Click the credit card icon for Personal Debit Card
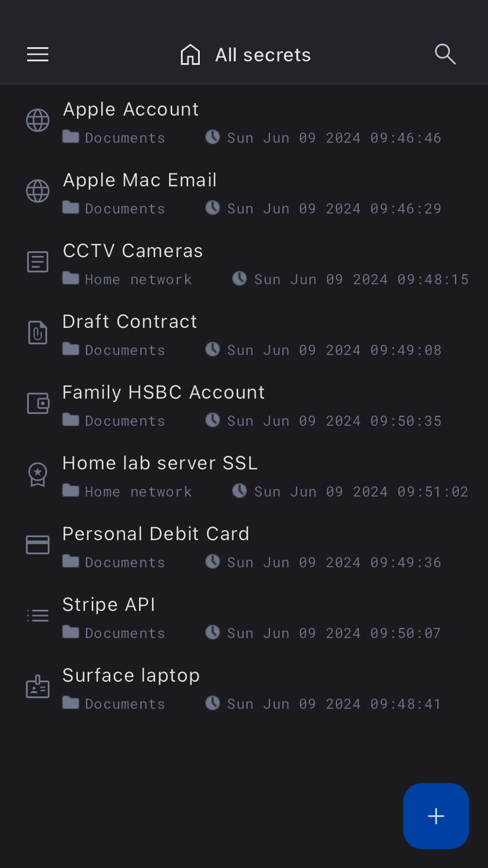488x868 pixels. click(x=38, y=545)
